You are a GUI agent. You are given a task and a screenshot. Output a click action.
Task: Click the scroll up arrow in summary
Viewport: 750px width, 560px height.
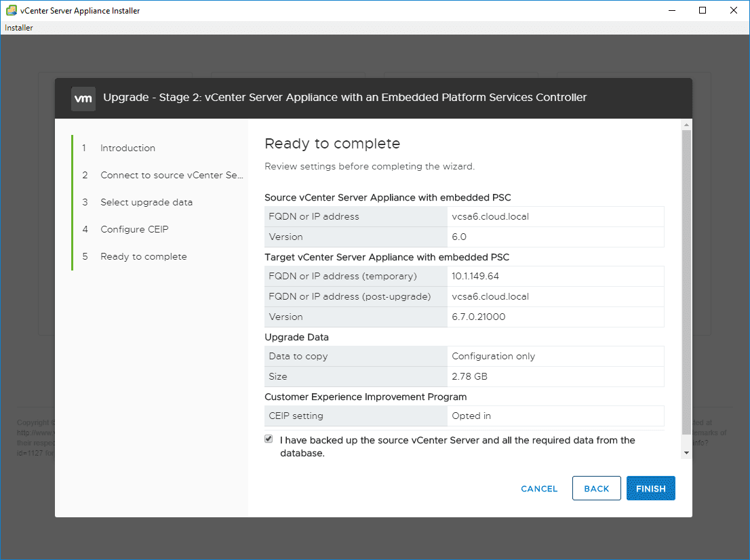pos(686,125)
